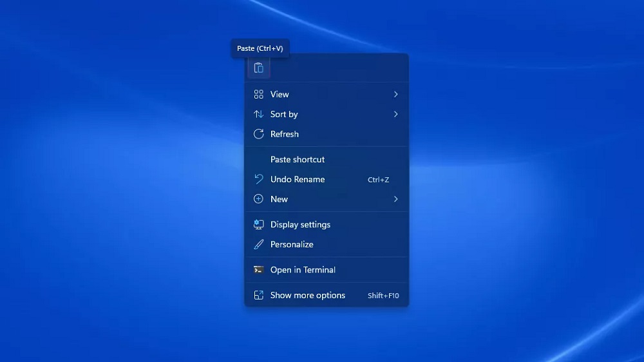Click the Terminal prompt icon
The image size is (644, 362).
tap(258, 270)
